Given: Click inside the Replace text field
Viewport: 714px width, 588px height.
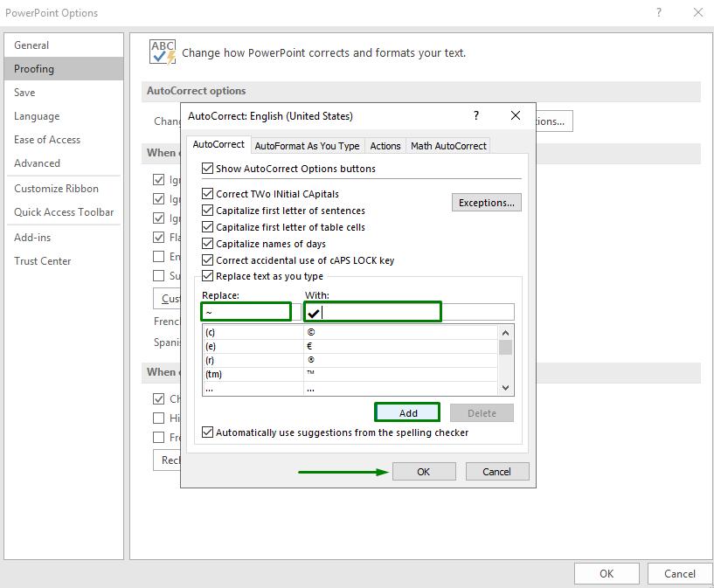Looking at the screenshot, I should [x=246, y=312].
